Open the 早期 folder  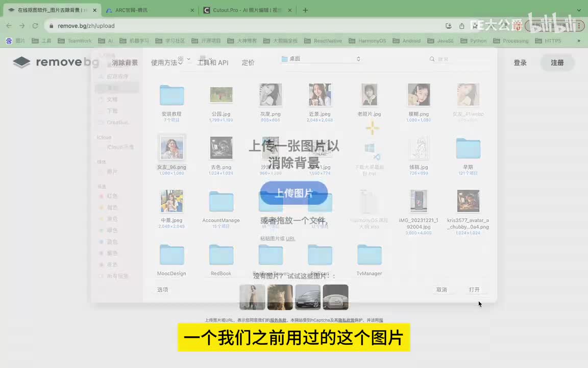coord(468,148)
